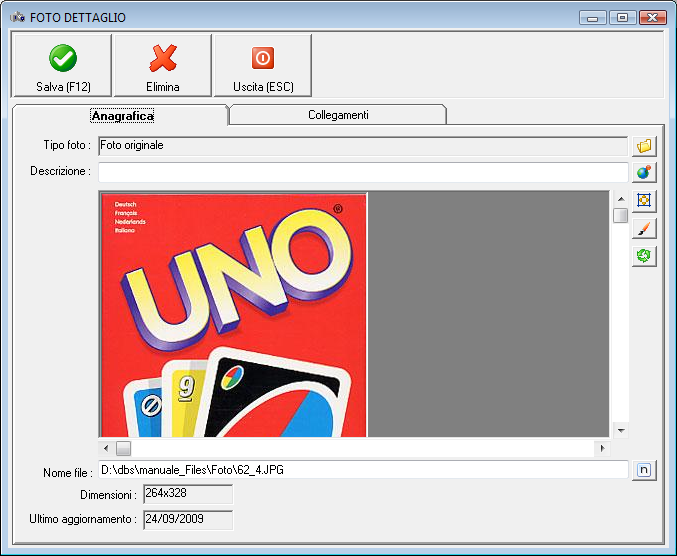Click the UNO photo preview image
This screenshot has height=556, width=677.
[234, 315]
